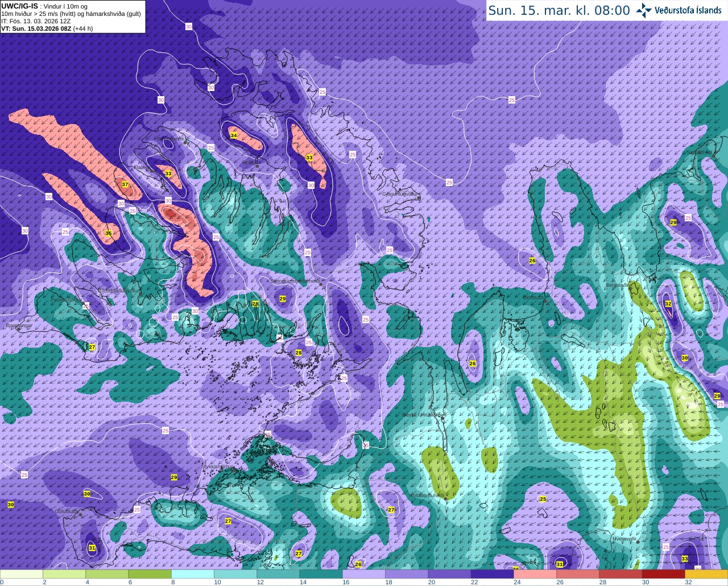Click the pale yellow 0–2 m/s scale swatch
Image resolution: width=728 pixels, height=586 pixels.
click(22, 574)
